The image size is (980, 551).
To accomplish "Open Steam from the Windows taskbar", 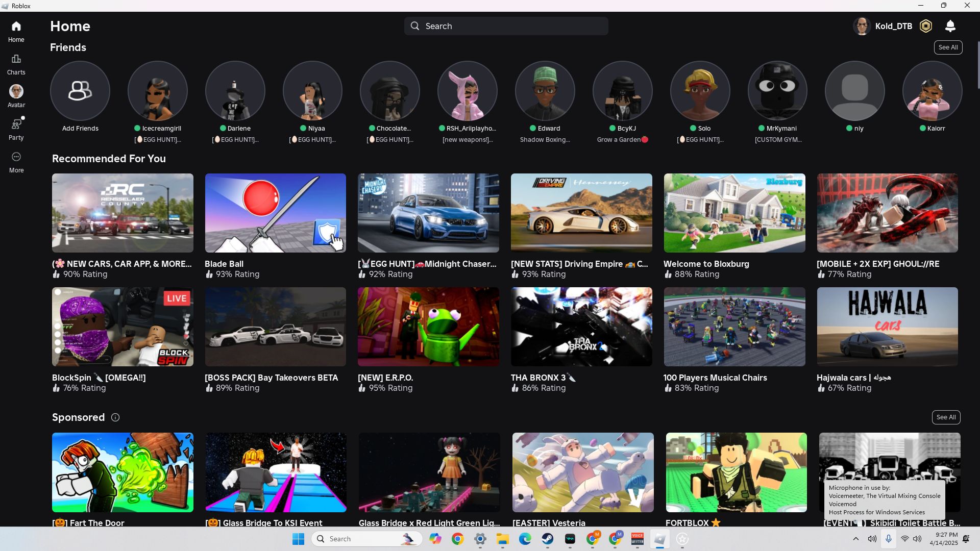I will point(547,539).
